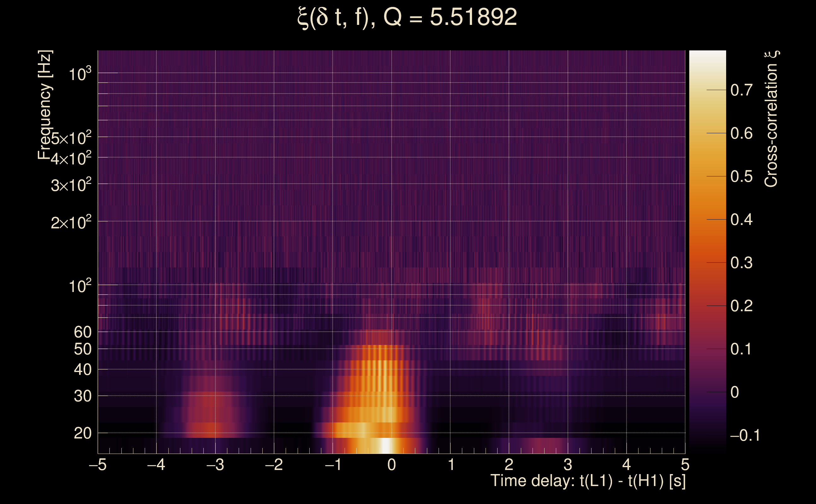Click the x-axis tick label 5
Image resolution: width=816 pixels, height=504 pixels.
685,465
